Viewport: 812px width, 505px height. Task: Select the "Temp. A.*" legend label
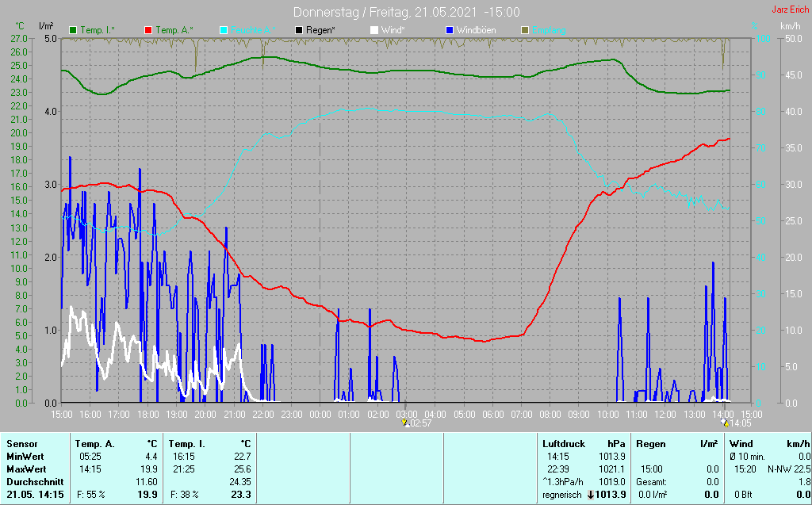coord(174,30)
